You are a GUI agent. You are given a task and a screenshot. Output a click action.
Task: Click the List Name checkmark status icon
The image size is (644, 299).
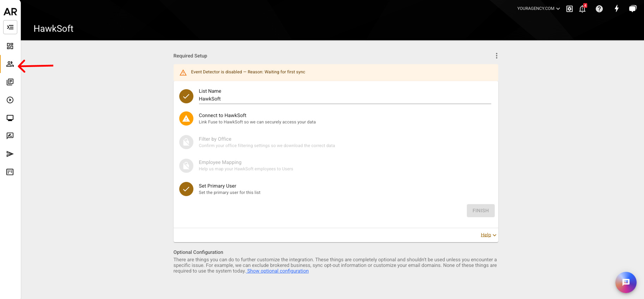coord(186,96)
